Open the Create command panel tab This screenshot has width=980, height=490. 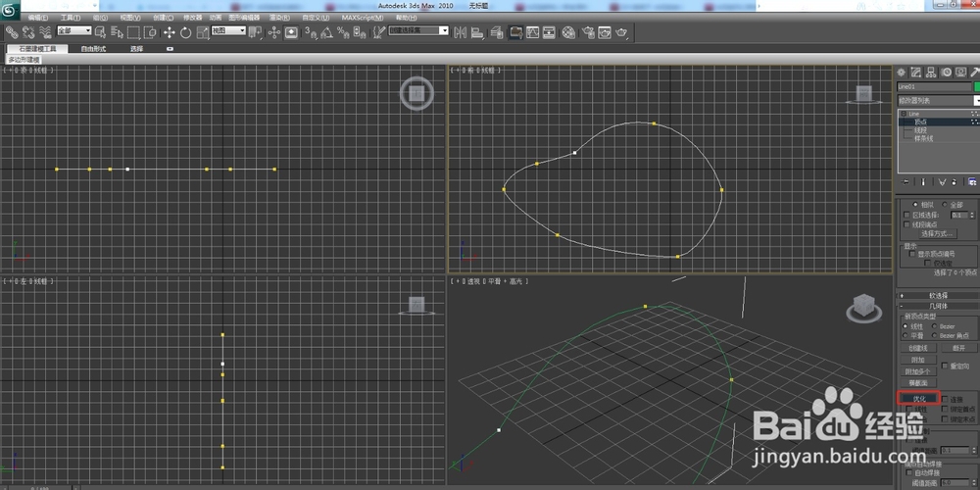pyautogui.click(x=902, y=73)
